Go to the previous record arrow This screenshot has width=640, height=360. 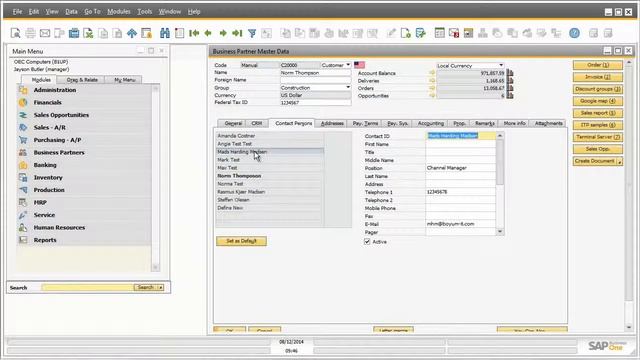208,33
